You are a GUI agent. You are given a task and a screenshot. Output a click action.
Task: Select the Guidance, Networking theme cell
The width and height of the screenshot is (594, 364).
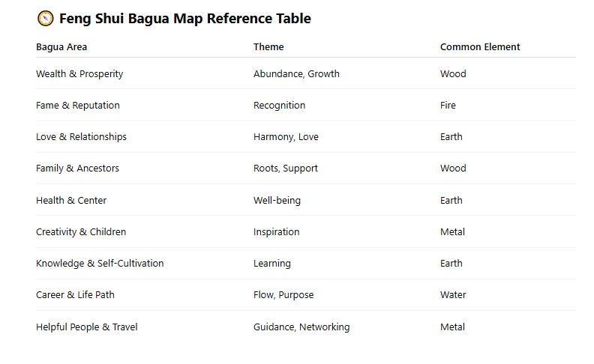(301, 327)
